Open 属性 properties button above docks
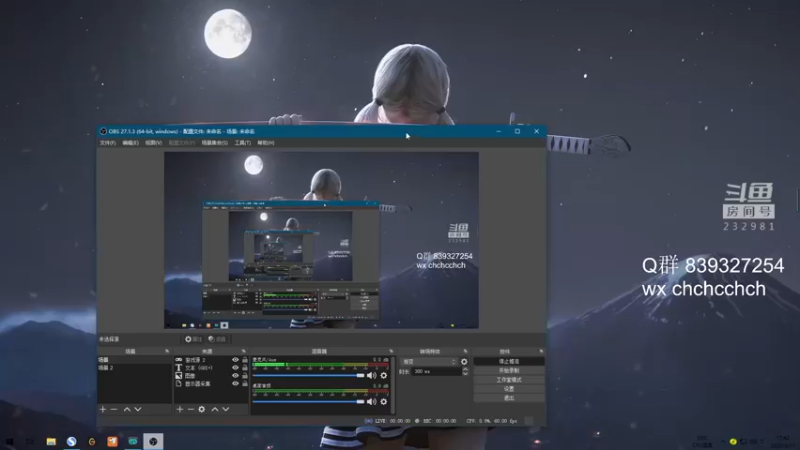 pos(193,339)
